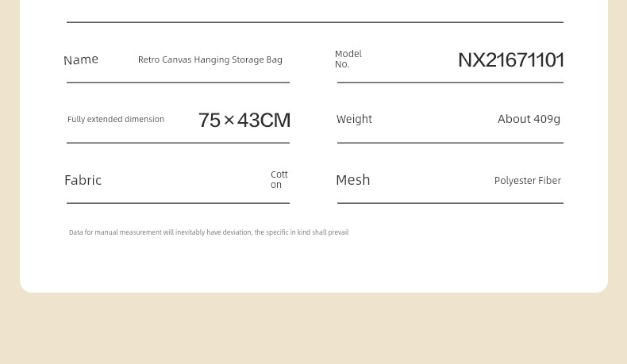
Task: Click the Model No. label
Action: coord(348,59)
